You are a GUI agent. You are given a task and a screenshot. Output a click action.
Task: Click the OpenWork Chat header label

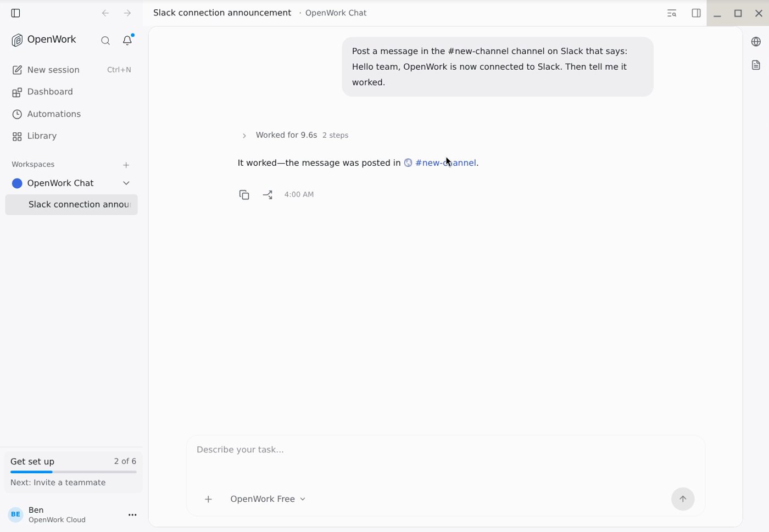[x=336, y=13]
